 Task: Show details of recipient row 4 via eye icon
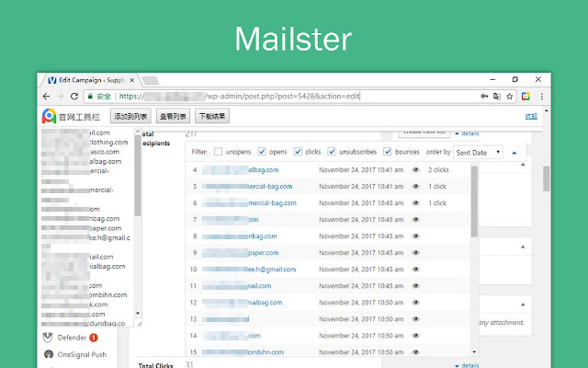[415, 170]
